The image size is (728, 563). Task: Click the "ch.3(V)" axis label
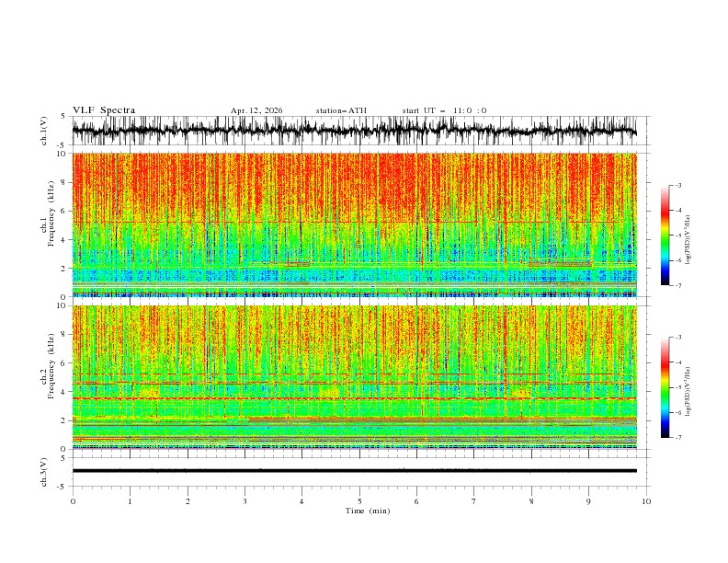(x=43, y=472)
